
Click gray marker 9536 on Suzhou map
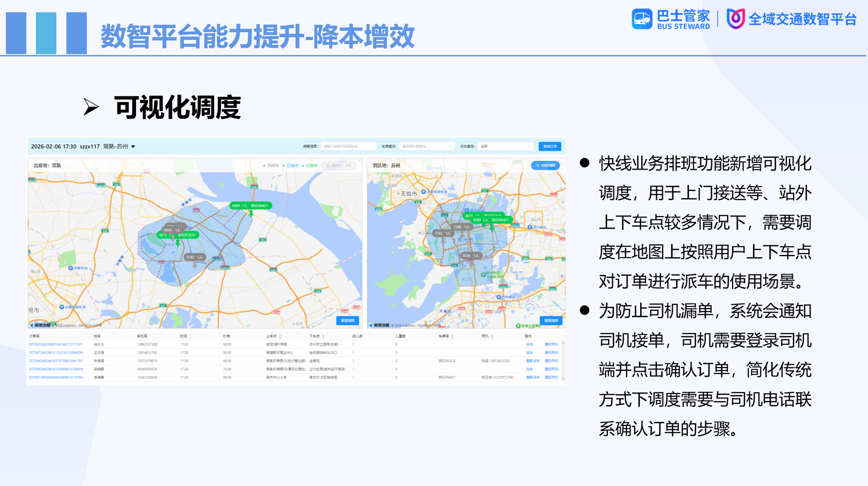471,256
